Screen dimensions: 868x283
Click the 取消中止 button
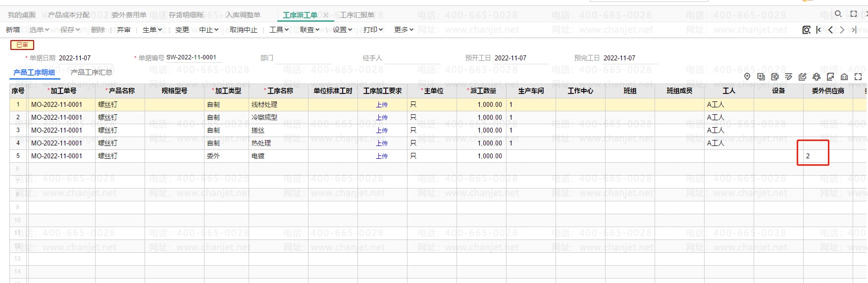(244, 30)
